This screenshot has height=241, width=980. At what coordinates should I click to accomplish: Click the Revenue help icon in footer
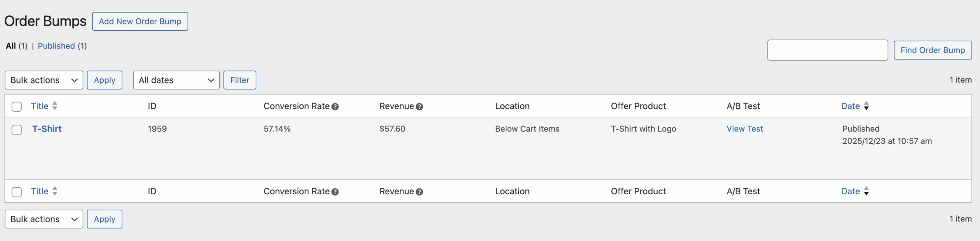tap(419, 192)
